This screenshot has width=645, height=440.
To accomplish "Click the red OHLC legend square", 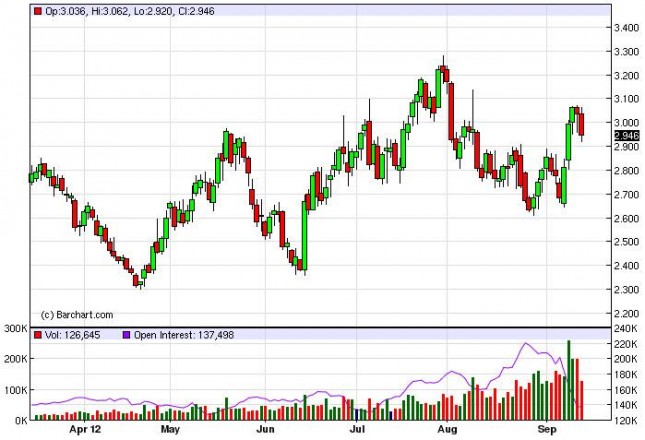I will coord(38,12).
